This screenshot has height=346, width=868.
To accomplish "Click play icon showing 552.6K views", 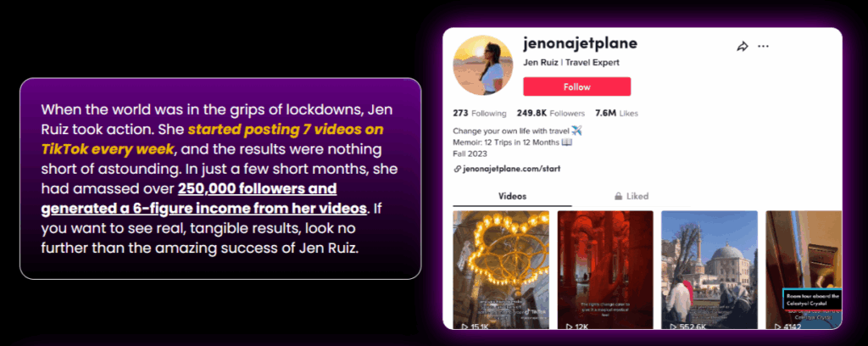I will (673, 326).
